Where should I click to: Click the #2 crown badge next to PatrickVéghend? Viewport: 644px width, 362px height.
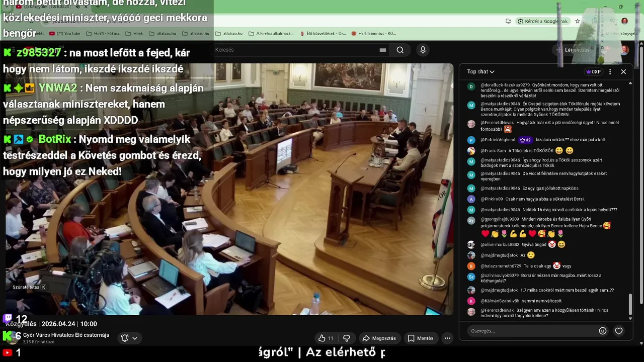526,140
